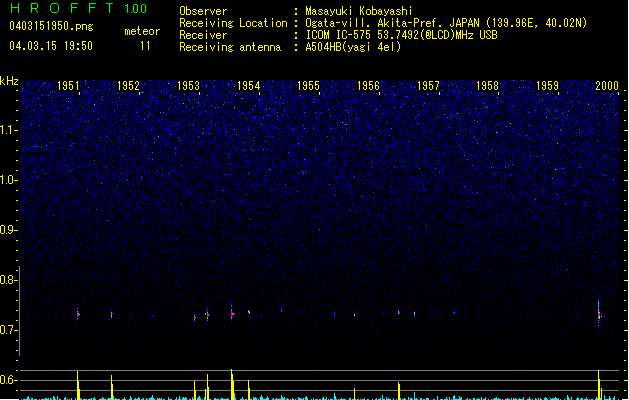The height and width of the screenshot is (400, 629).
Task: Click the green "meteor" label
Action: 142,31
